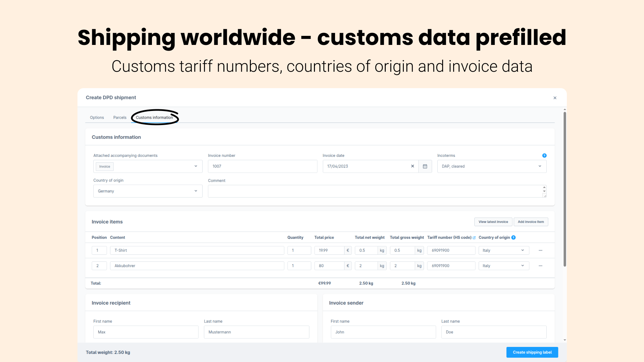Click the Invoice sender heading
Screen dimensions: 644x362
coord(346,303)
